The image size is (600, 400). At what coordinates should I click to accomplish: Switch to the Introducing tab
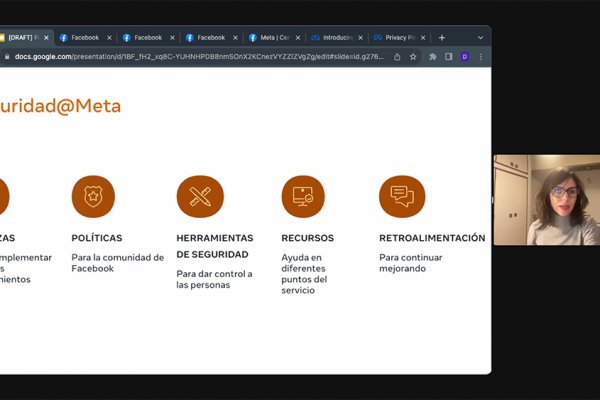(x=337, y=38)
